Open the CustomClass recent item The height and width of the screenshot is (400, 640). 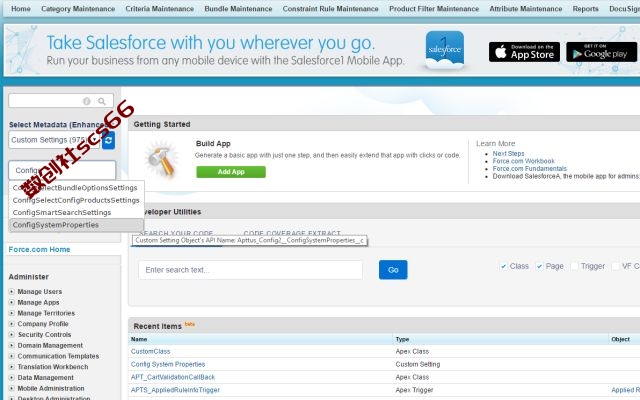pyautogui.click(x=150, y=351)
